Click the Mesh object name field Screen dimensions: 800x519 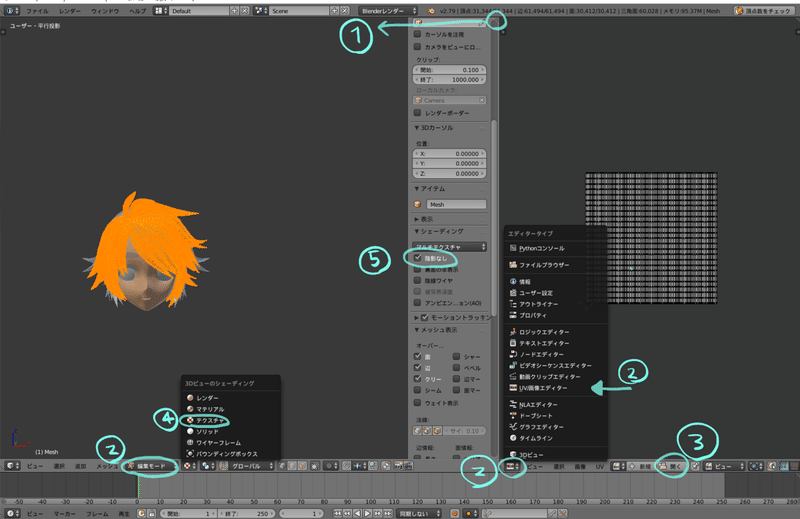pyautogui.click(x=456, y=204)
